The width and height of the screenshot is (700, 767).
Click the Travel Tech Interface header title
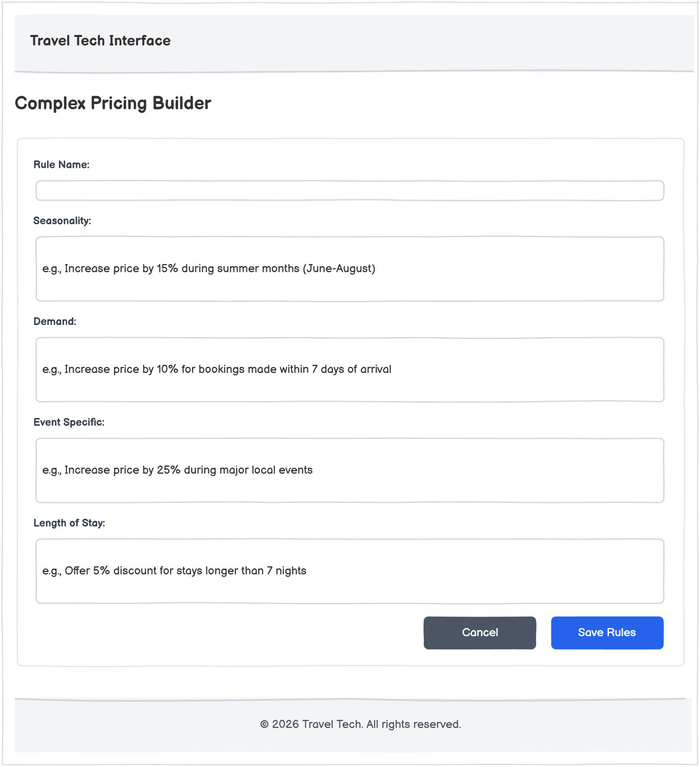(x=100, y=41)
